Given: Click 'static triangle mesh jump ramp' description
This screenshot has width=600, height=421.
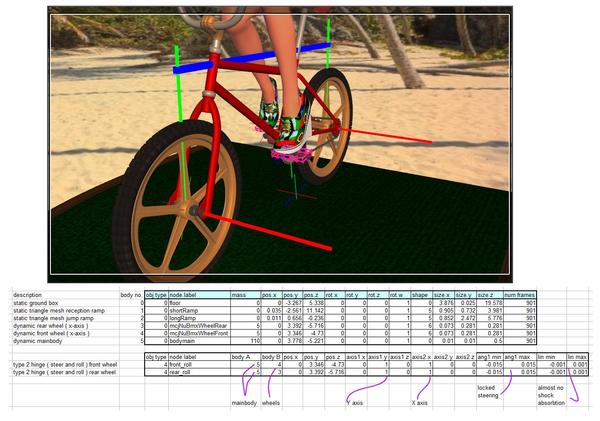Looking at the screenshot, I should 53,318.
